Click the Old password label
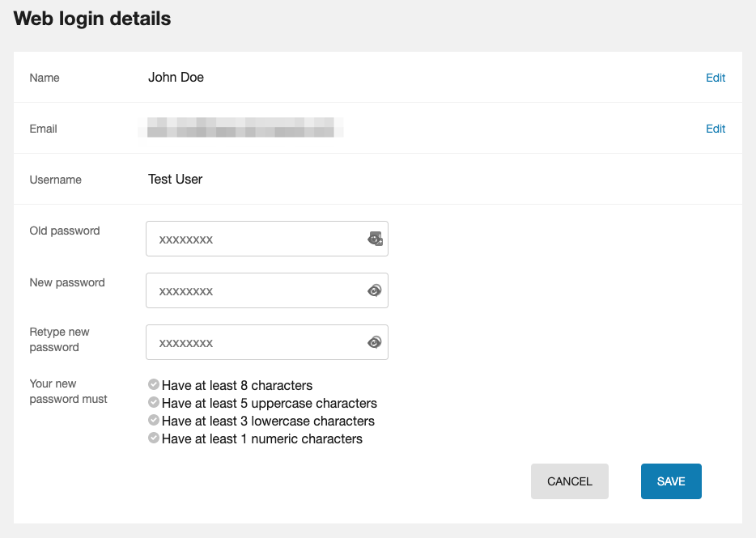Viewport: 756px width, 538px height. pyautogui.click(x=65, y=231)
